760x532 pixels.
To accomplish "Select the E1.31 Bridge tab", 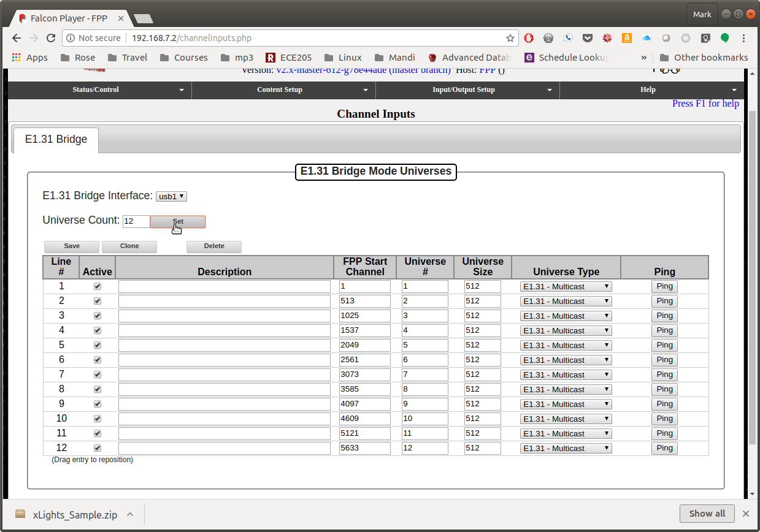I will (56, 139).
